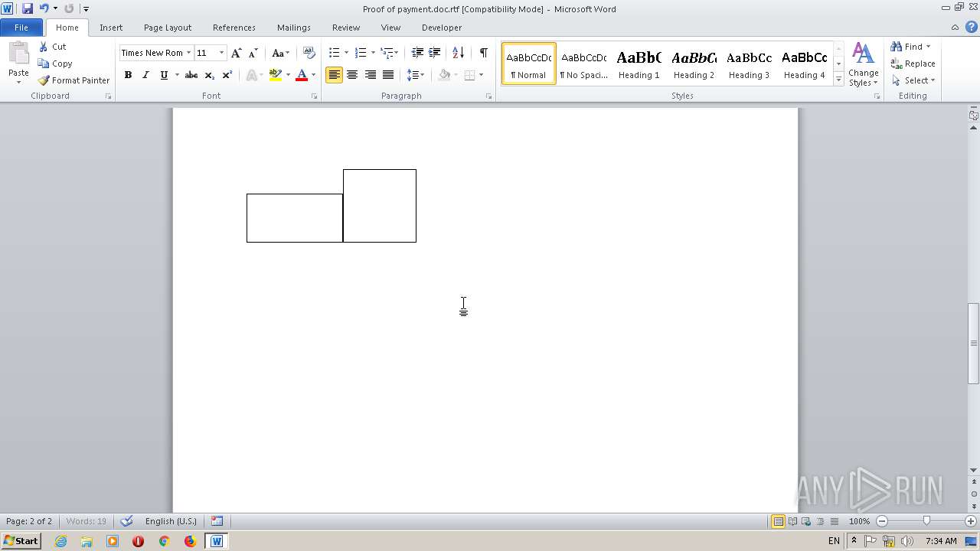The image size is (980, 551).
Task: Expand Styles gallery More arrow
Action: tap(838, 80)
